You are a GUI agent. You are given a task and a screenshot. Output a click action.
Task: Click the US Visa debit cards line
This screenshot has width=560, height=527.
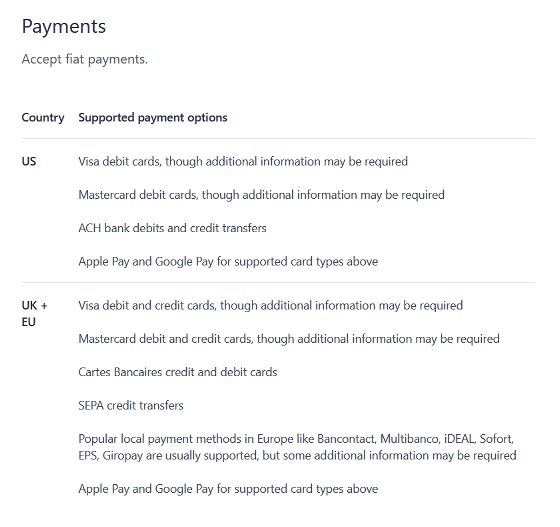tap(243, 161)
